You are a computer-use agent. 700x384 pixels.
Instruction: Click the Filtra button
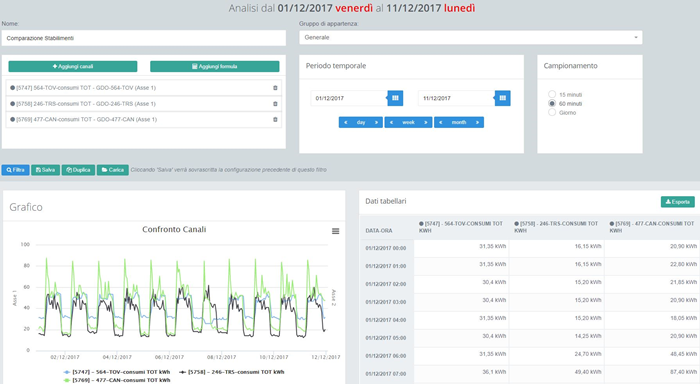16,170
